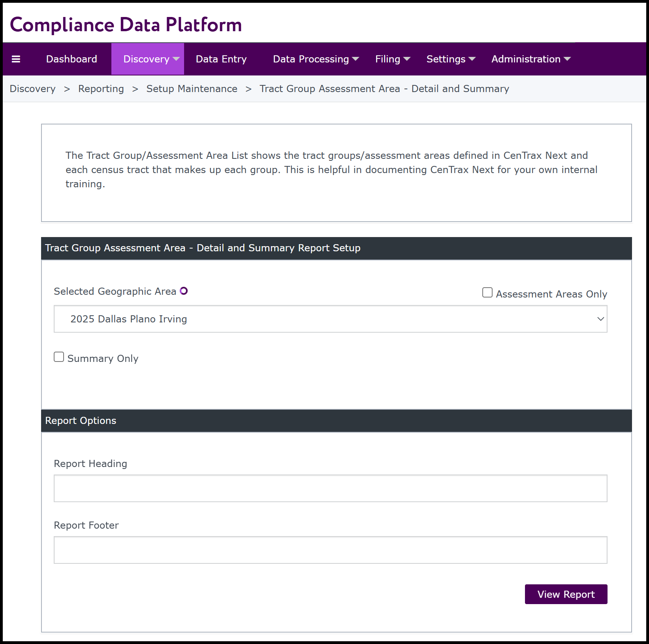This screenshot has height=644, width=649.
Task: Click the Data Processing caret icon
Action: 356,59
